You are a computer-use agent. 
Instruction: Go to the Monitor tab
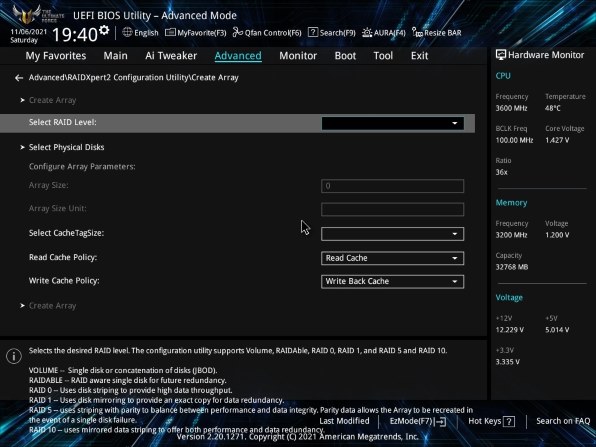pyautogui.click(x=298, y=56)
